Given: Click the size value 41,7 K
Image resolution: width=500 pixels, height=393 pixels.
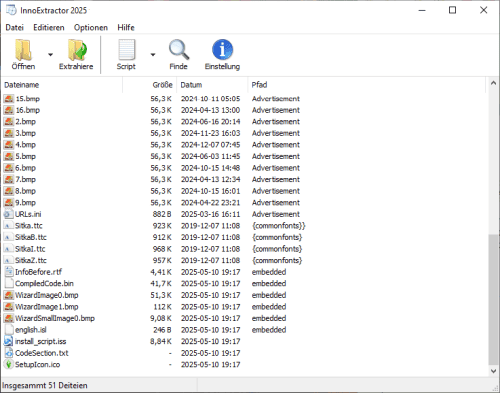Looking at the screenshot, I should (161, 283).
